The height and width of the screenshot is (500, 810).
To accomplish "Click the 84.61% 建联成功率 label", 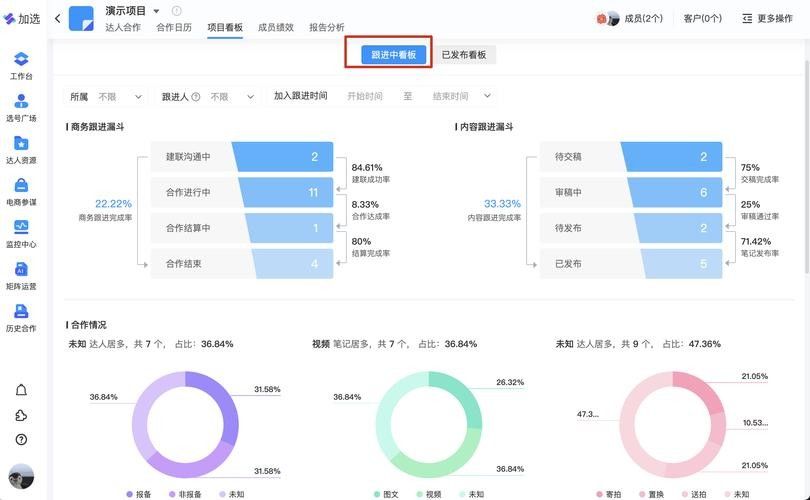I will [x=370, y=173].
